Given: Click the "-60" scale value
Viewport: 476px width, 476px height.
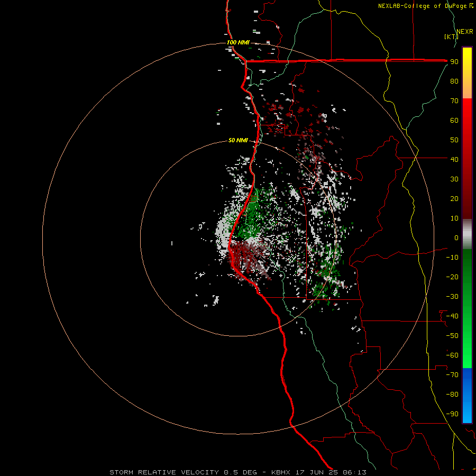Looking at the screenshot, I should [452, 355].
